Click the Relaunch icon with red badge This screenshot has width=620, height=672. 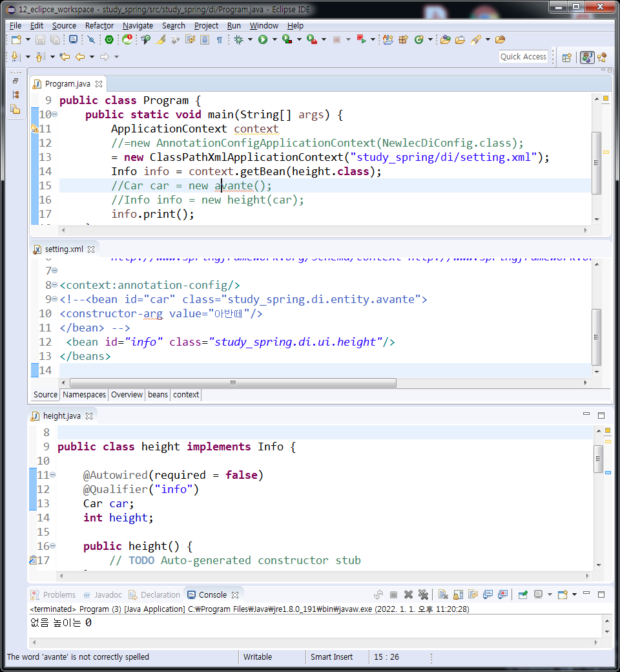(x=127, y=40)
